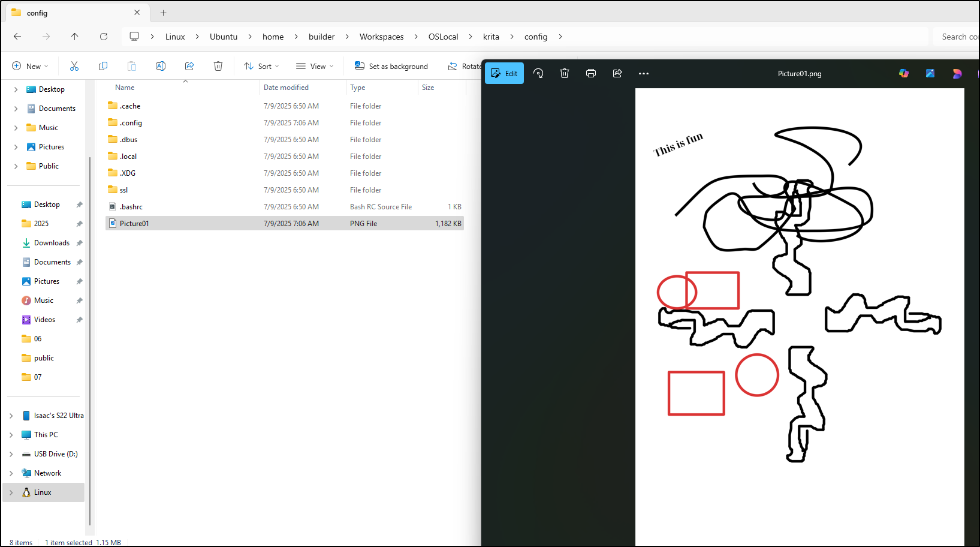
Task: Open the Sort dropdown
Action: tap(261, 66)
